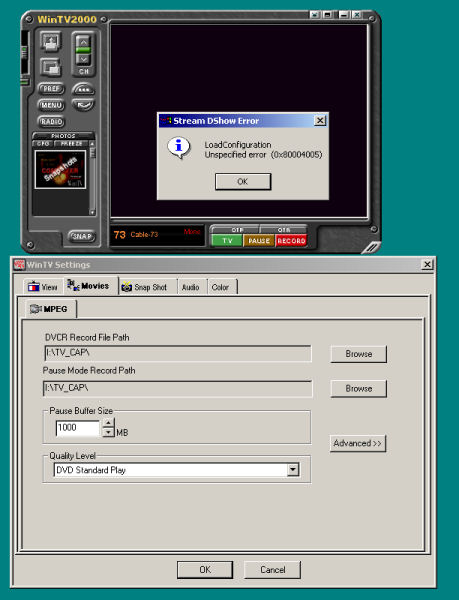The height and width of the screenshot is (600, 459).
Task: Take a snapshot with the SNAP button
Action: [x=82, y=236]
